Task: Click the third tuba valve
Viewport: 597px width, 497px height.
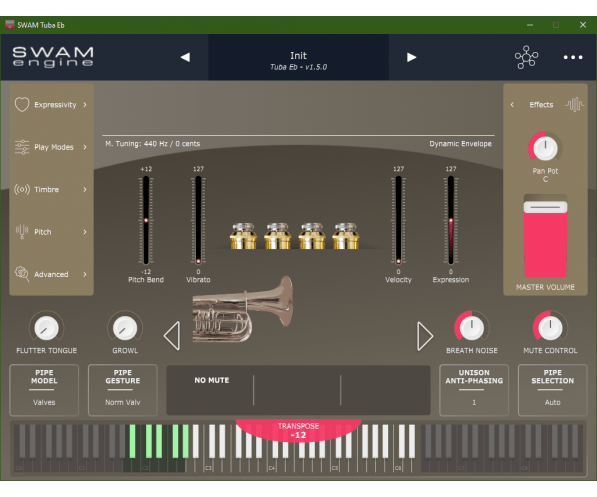Action: coord(312,236)
